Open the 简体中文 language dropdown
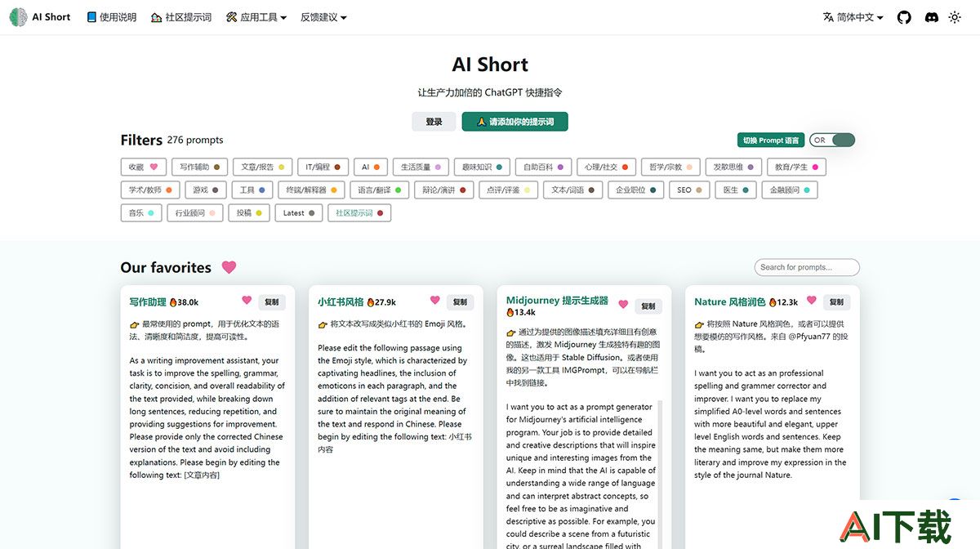 pos(853,17)
